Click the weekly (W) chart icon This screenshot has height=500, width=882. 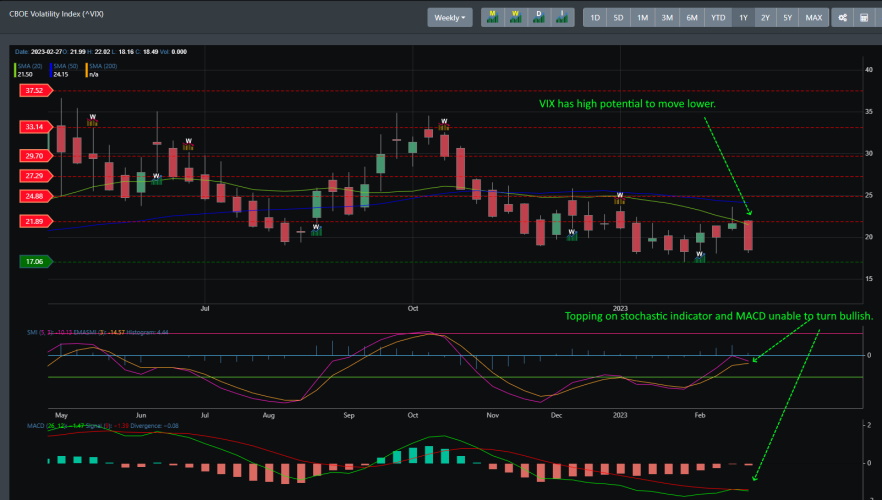516,17
